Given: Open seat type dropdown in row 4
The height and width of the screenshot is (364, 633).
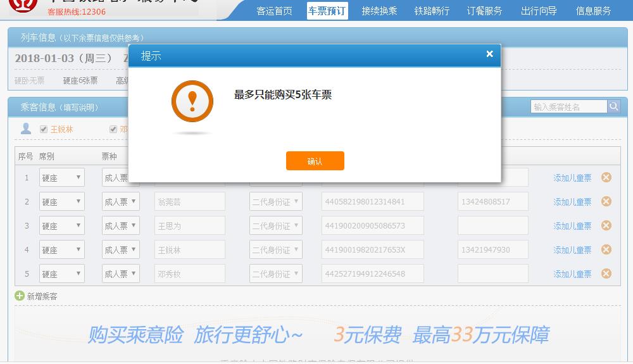Looking at the screenshot, I should tap(62, 249).
